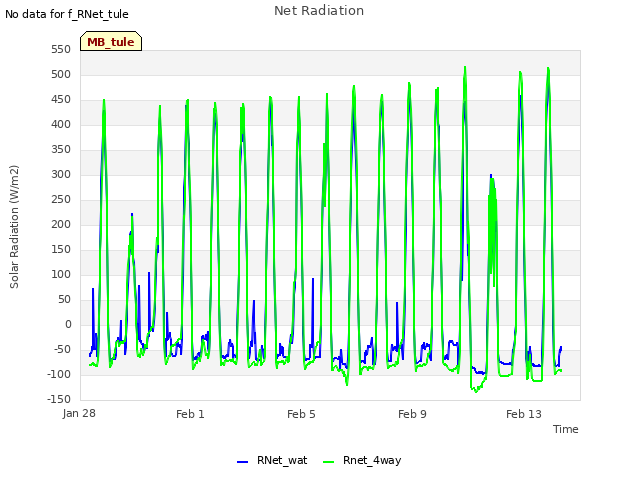Screen dimensions: 640x480
Task: Click the 300 y-axis tick value
Action: (61, 175)
